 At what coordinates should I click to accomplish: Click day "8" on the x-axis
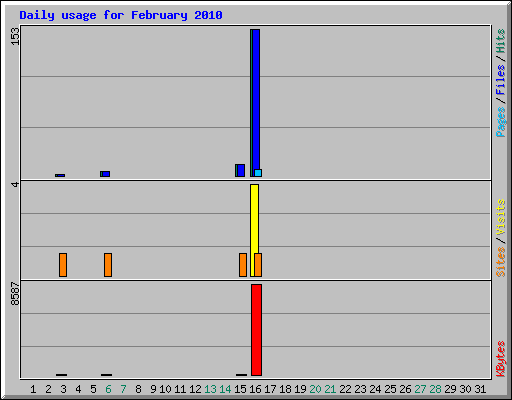click(138, 389)
